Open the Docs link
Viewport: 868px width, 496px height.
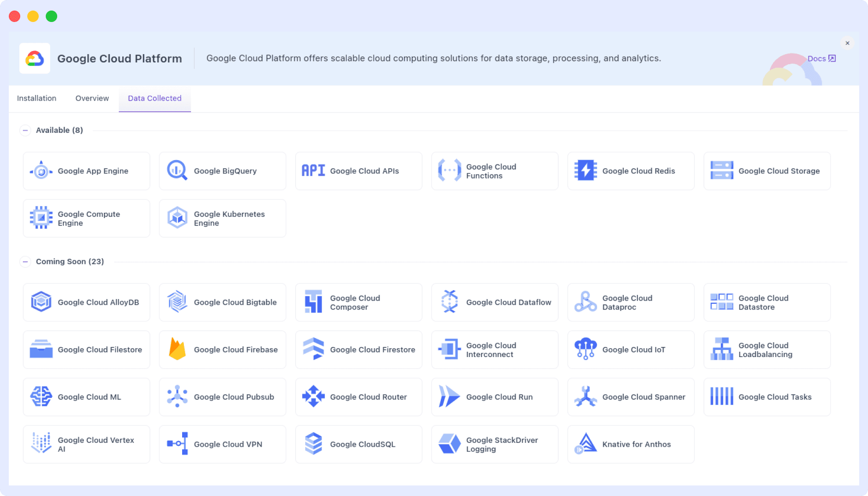(820, 58)
